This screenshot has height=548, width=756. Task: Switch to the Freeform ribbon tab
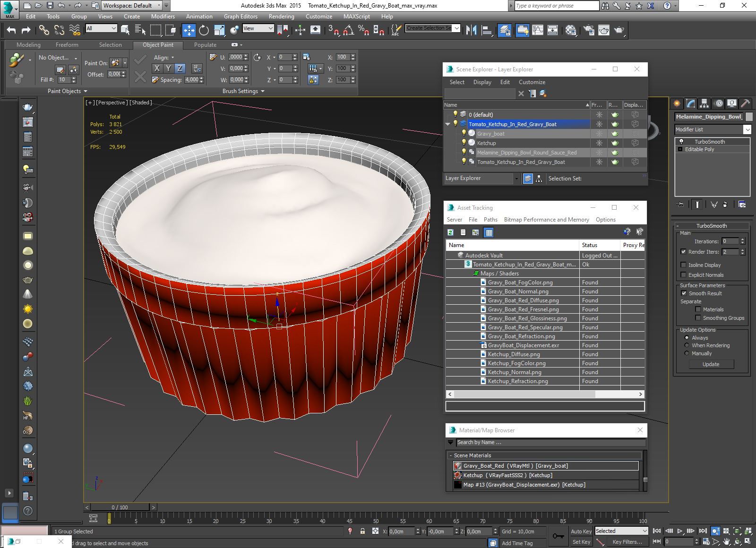67,45
